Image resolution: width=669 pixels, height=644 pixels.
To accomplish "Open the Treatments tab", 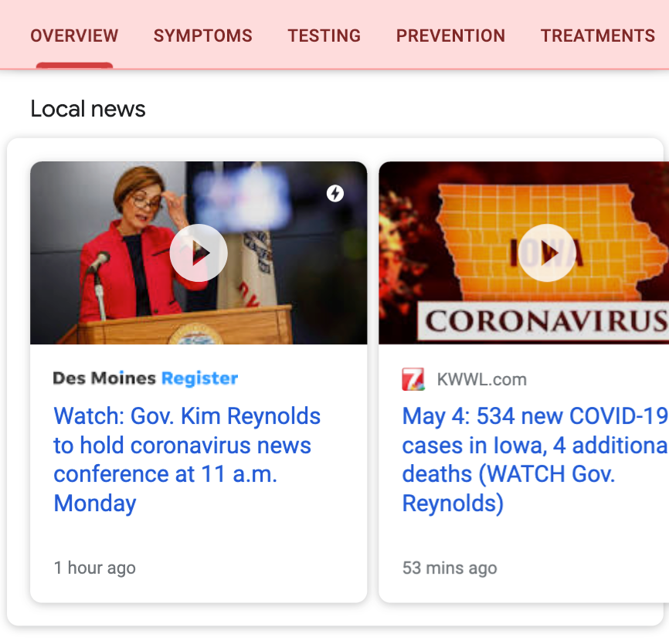I will coord(598,36).
